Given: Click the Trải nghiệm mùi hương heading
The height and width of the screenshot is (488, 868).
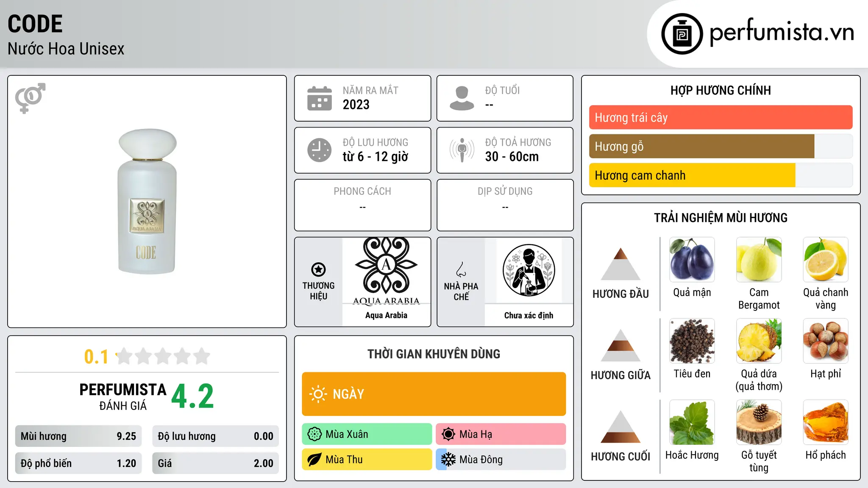Looking at the screenshot, I should tap(721, 218).
